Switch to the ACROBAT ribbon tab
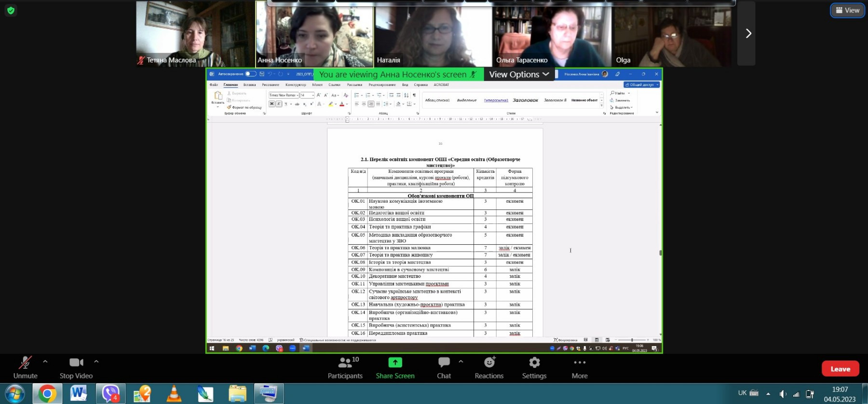This screenshot has width=868, height=404. coord(441,85)
